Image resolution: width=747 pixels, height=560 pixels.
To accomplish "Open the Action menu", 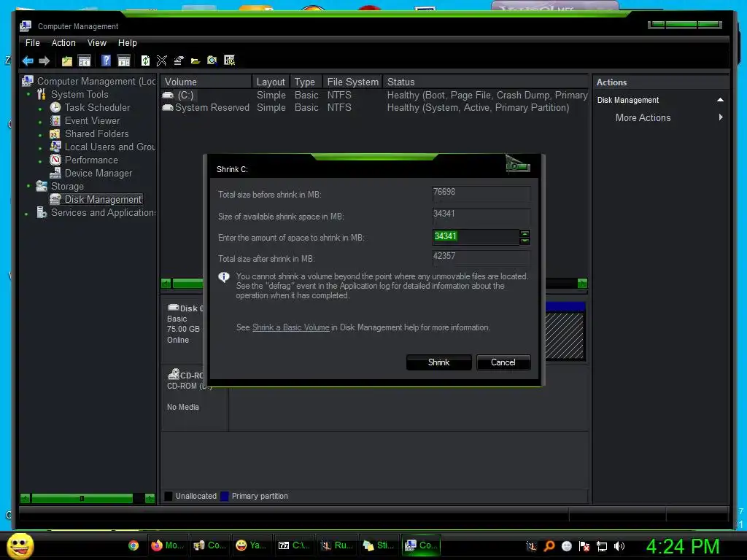I will point(63,43).
